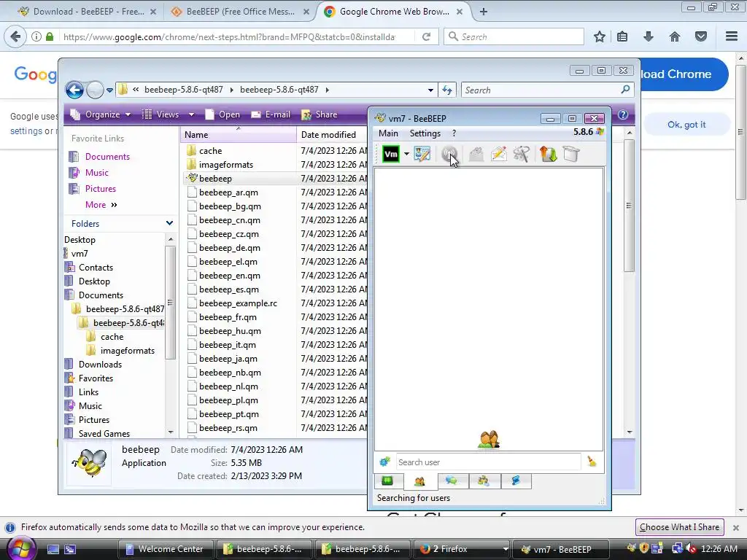This screenshot has height=560, width=747.
Task: Open the ? help menu in BeeBEEP
Action: click(x=454, y=133)
